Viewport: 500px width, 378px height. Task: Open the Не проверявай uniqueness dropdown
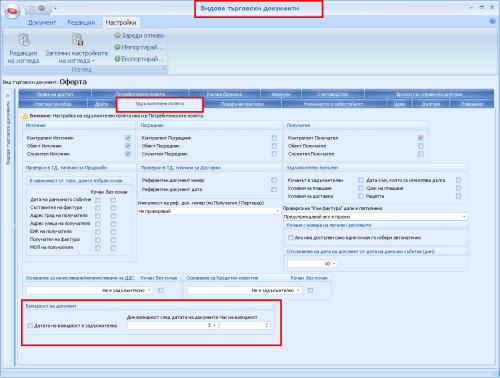(278, 211)
